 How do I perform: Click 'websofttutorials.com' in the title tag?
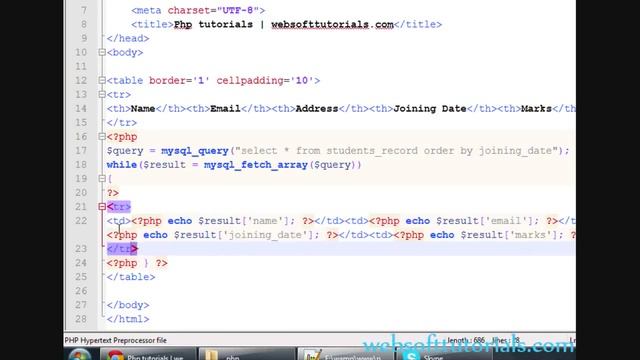coord(332,24)
